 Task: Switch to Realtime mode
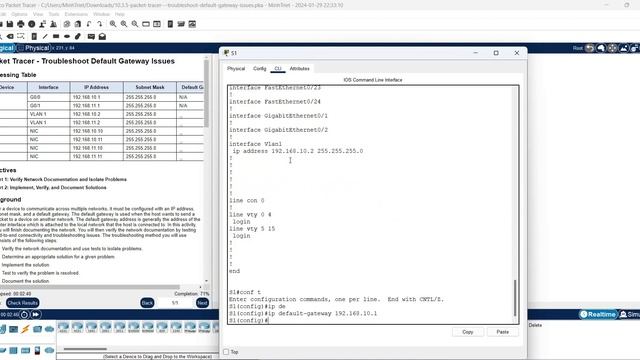click(598, 314)
